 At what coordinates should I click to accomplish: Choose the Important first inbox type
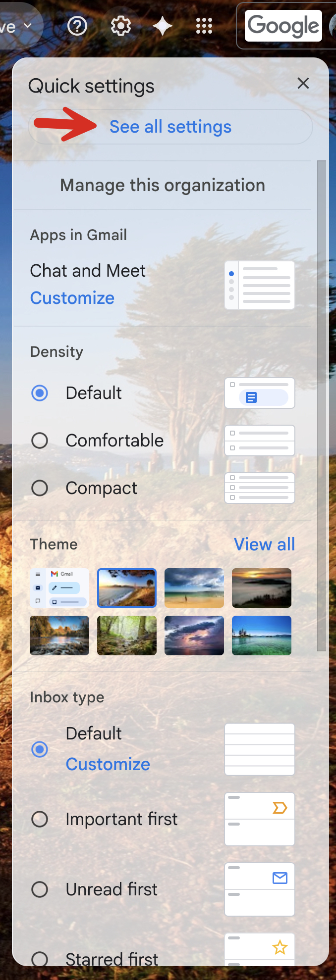[40, 819]
